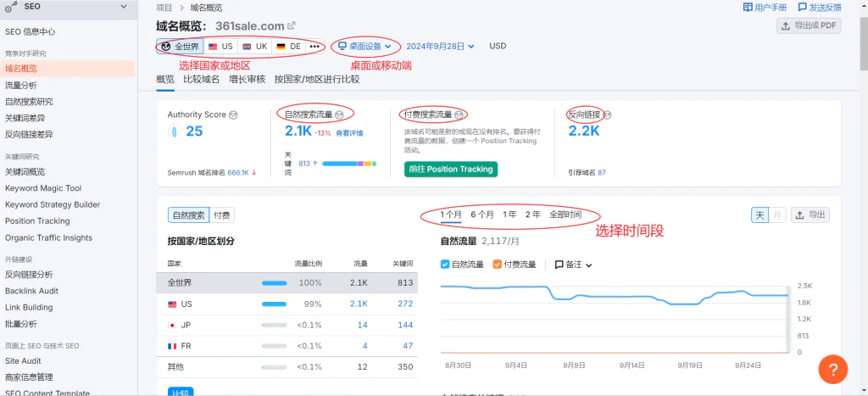
Task: Click JP keywords value 144
Action: (x=405, y=325)
